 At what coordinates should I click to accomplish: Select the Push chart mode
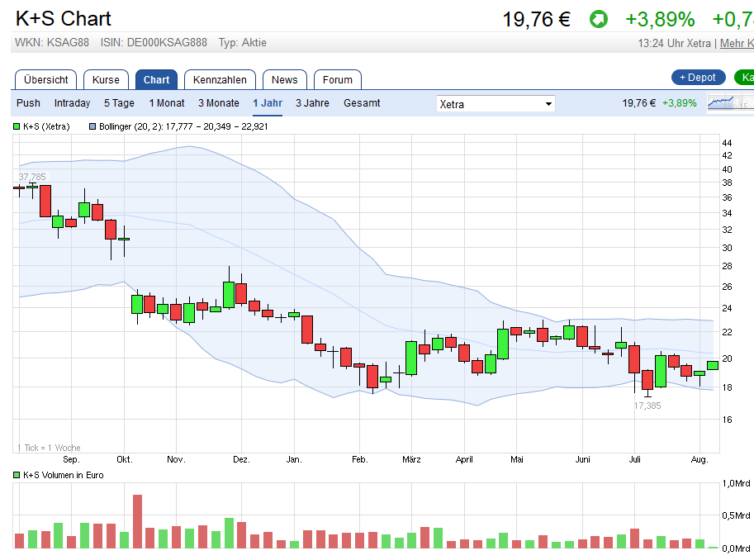[28, 103]
